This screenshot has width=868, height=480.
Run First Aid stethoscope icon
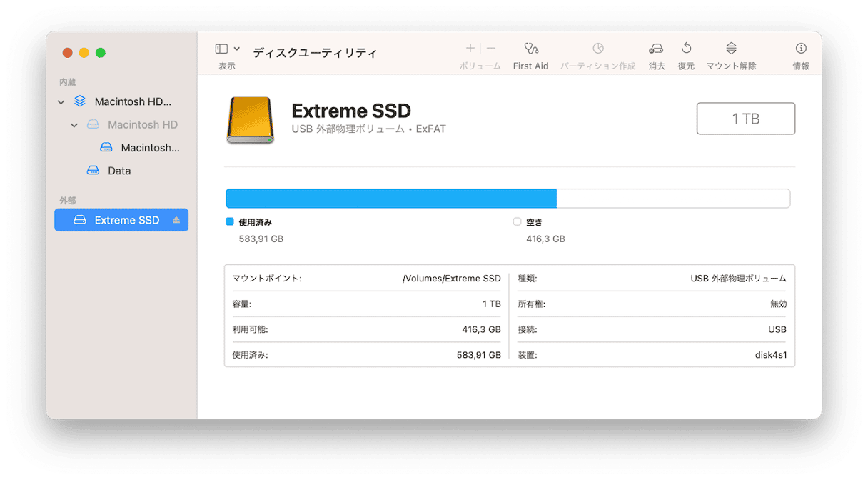point(531,49)
